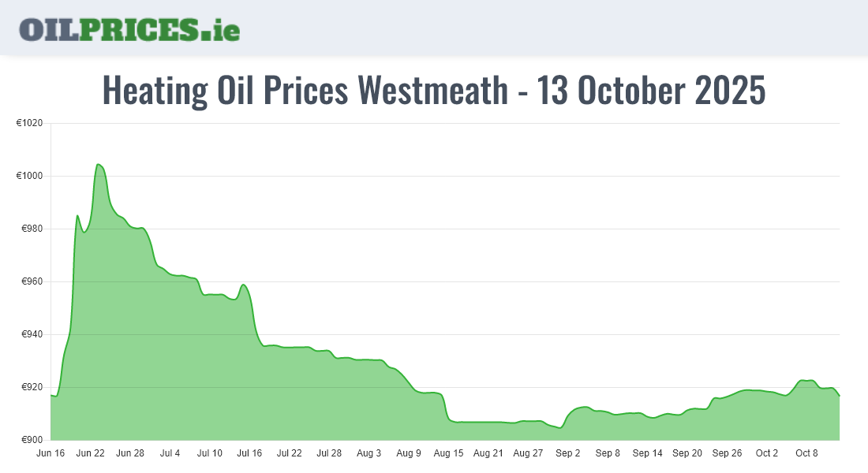Click the OILPRICES.ie logo
Viewport: 868px width, 473px height.
pos(129,28)
